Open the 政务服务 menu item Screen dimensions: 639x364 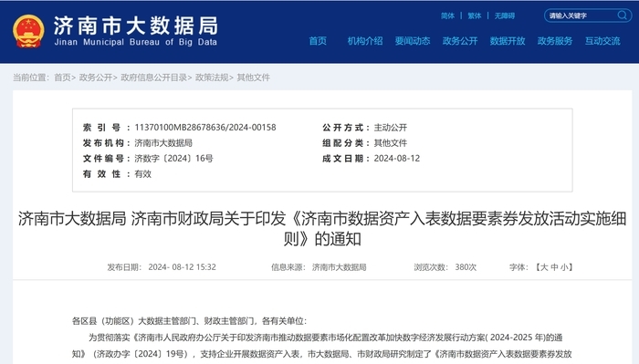click(555, 41)
